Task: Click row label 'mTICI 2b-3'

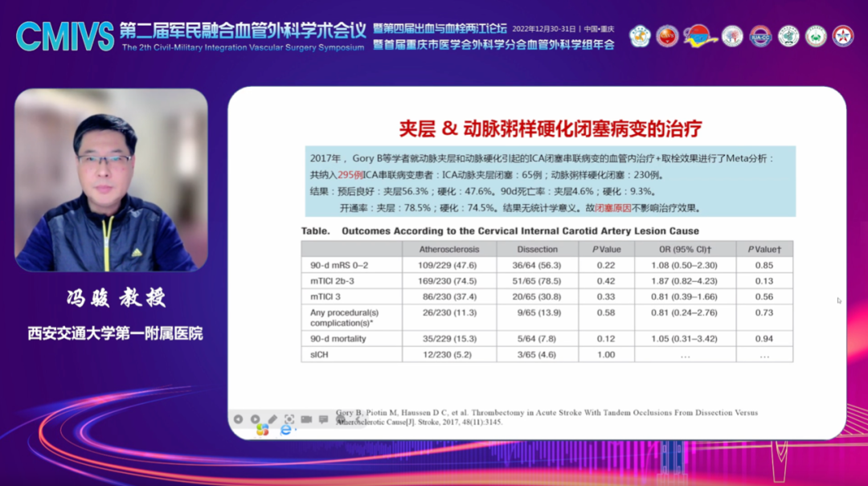Action: point(332,281)
